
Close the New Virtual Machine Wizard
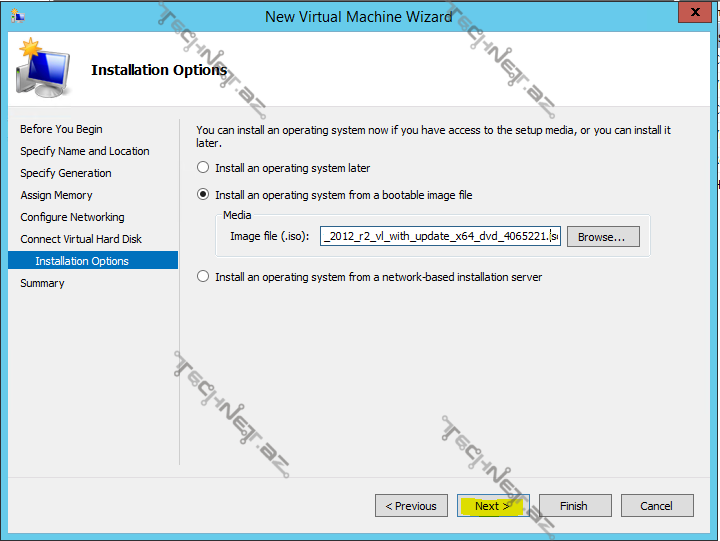(x=692, y=13)
